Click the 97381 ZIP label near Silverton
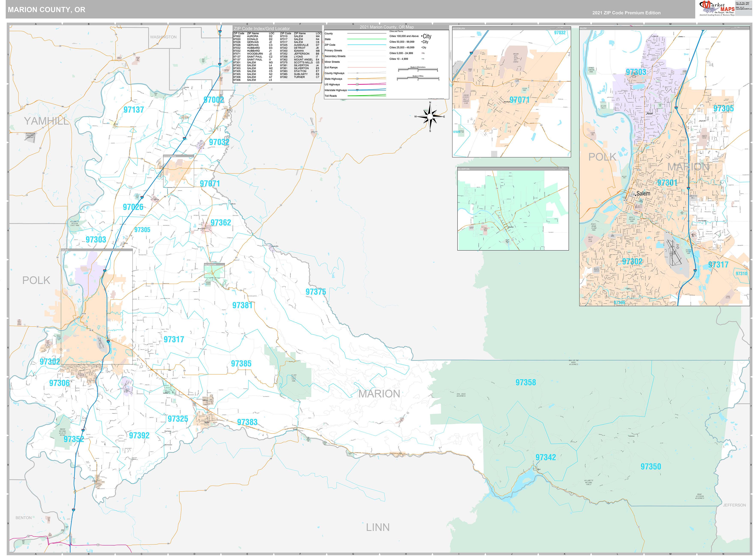756x556 pixels. pyautogui.click(x=242, y=305)
